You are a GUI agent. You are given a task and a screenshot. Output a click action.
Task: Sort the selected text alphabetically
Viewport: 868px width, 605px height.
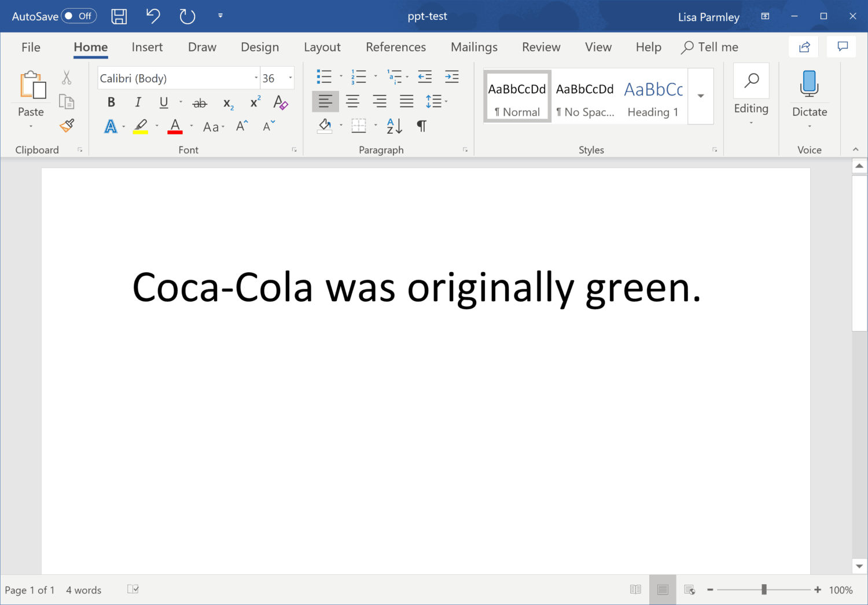pyautogui.click(x=394, y=126)
